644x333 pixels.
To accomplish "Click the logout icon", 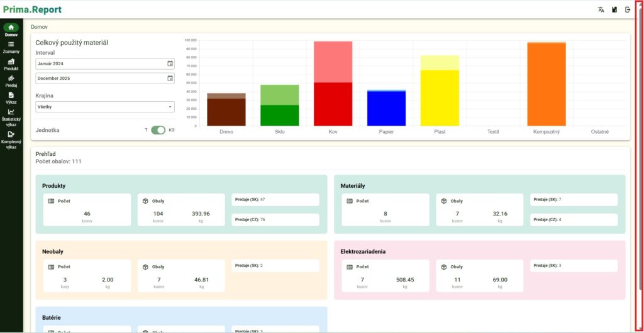I will pos(628,9).
